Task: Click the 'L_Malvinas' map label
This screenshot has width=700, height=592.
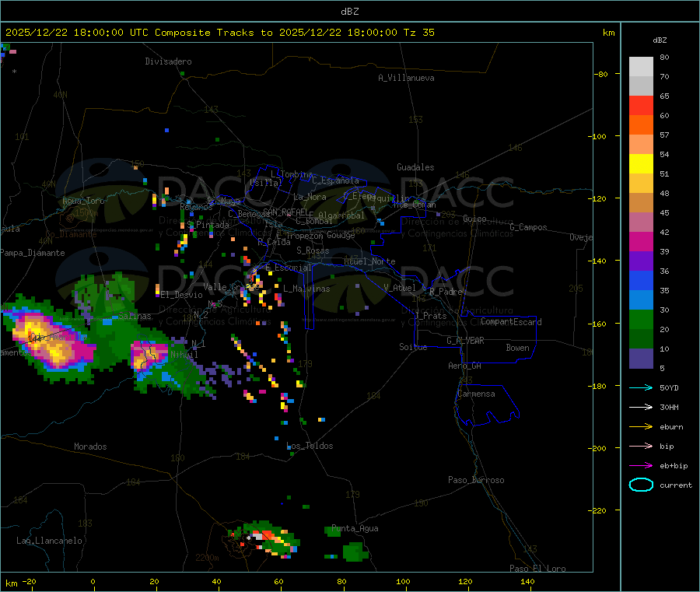Action: pos(306,289)
